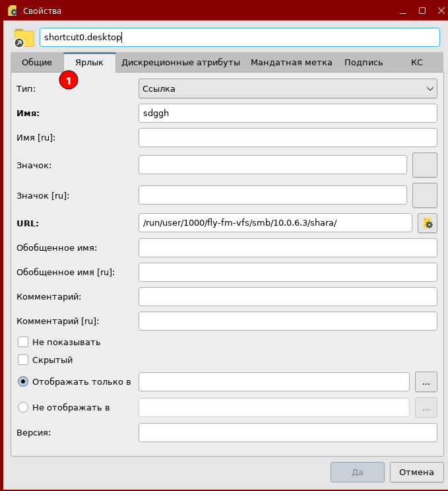Switch to the Мандатная метка tab

coord(291,63)
